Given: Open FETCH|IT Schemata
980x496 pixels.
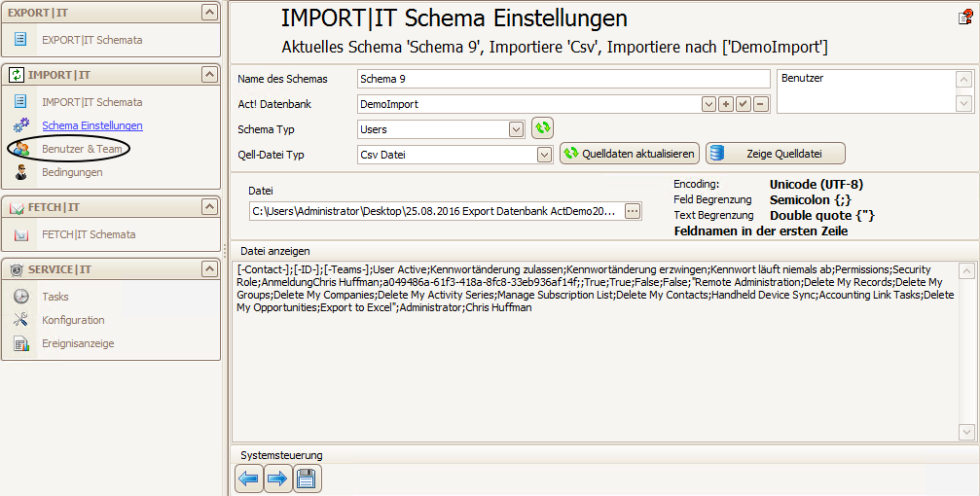Looking at the screenshot, I should point(89,234).
